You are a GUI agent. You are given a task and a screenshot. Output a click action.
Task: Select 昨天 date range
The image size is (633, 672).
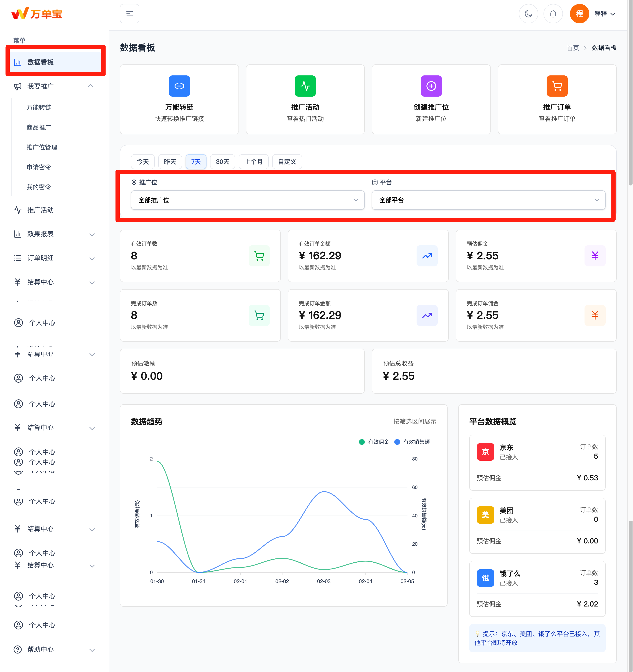click(170, 162)
